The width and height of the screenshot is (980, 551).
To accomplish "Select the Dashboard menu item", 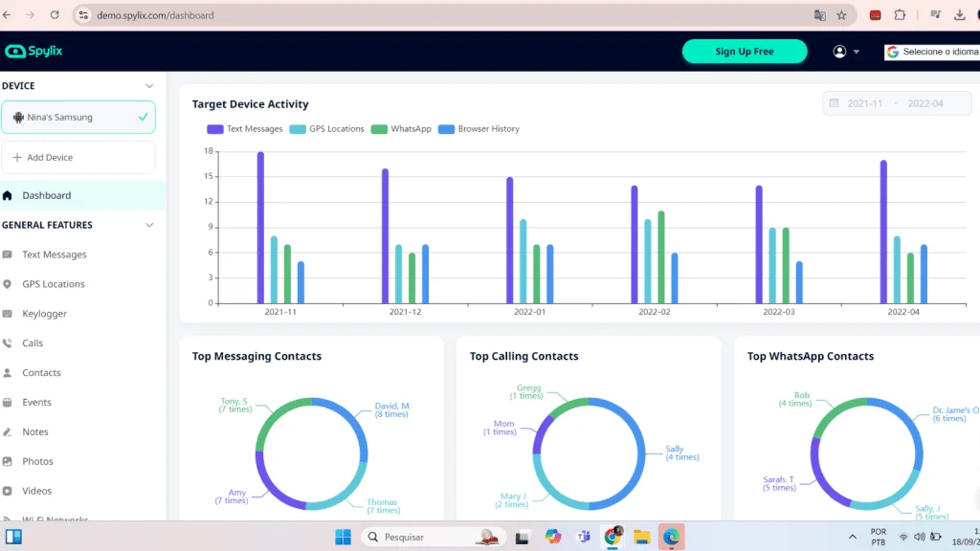I will point(47,195).
